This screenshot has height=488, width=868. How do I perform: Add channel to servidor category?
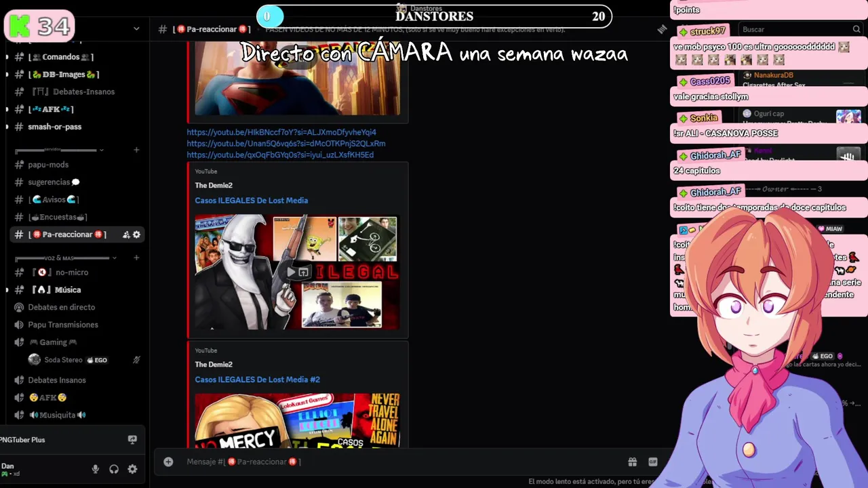(136, 150)
